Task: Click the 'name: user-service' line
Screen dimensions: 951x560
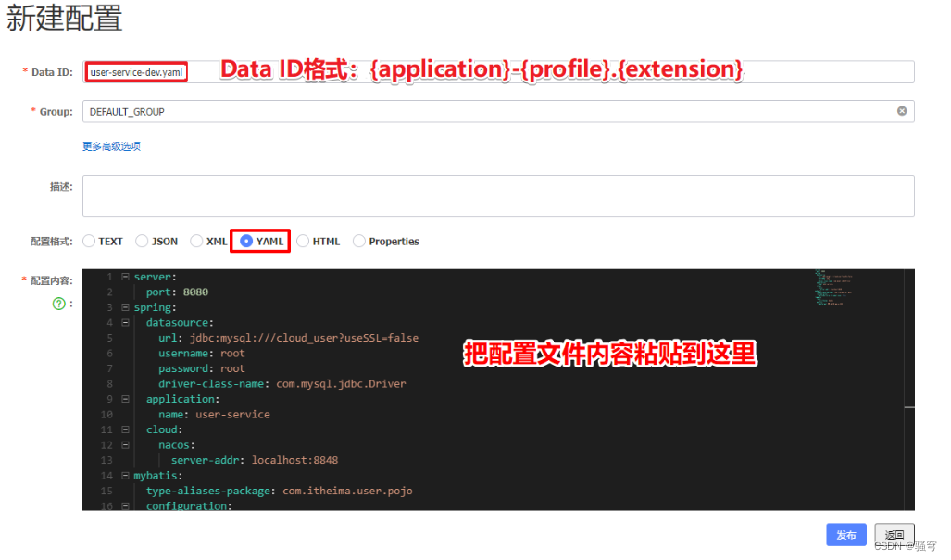Action: click(214, 414)
